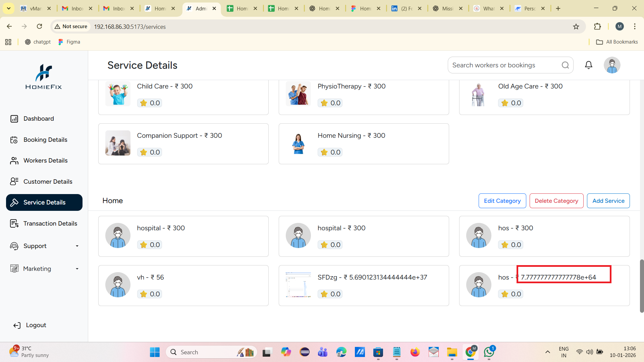
Task: Go to Booking Details page
Action: point(45,140)
